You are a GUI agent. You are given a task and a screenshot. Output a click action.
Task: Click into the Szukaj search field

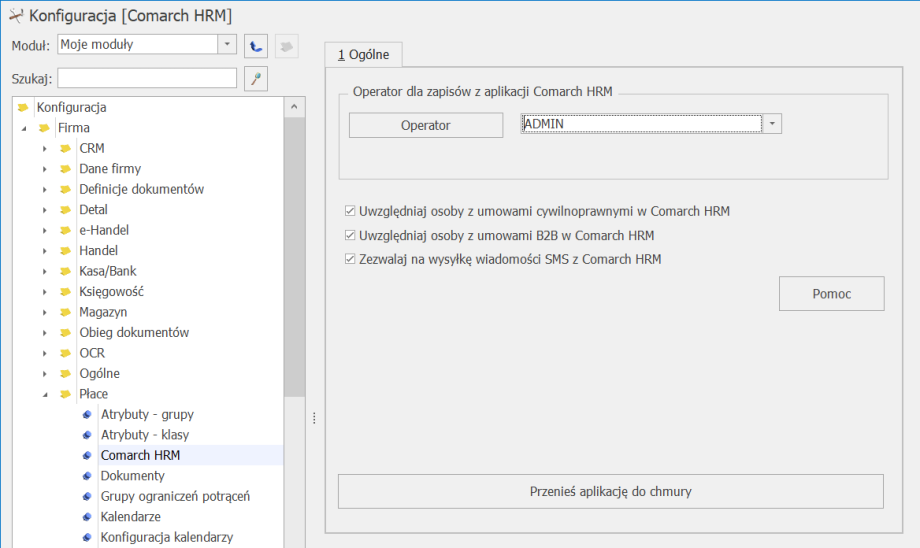click(147, 78)
